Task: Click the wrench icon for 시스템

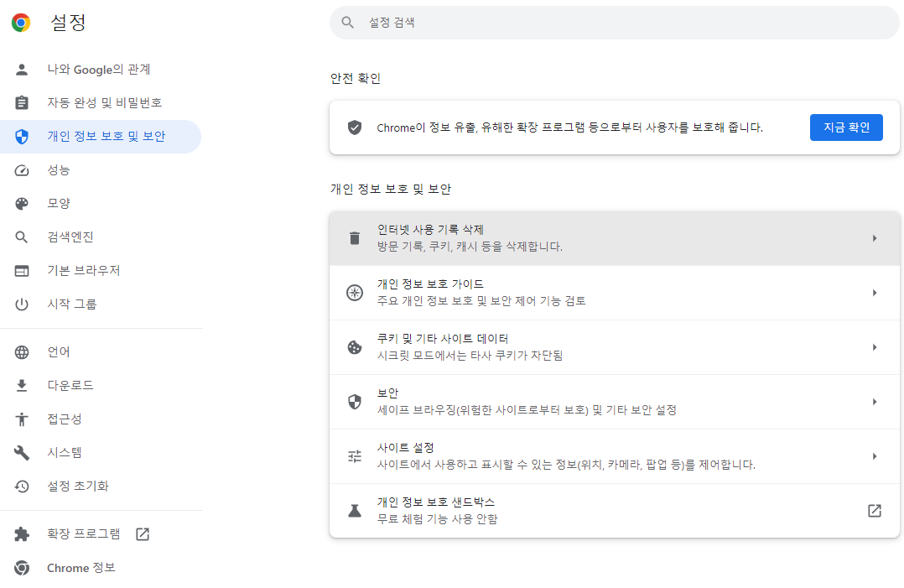Action: point(22,452)
